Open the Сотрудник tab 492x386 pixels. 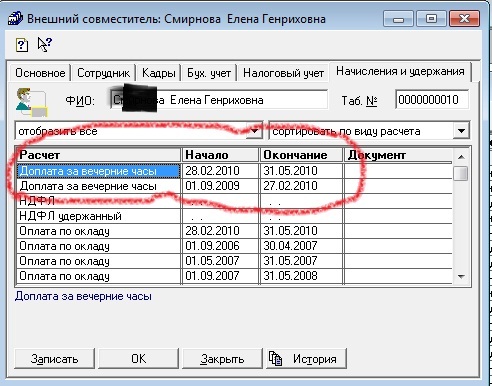tap(103, 73)
